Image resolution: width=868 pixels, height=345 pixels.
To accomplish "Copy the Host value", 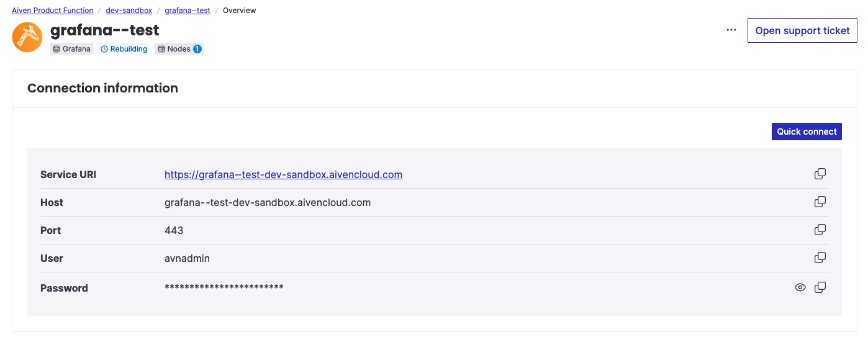I will (x=820, y=202).
